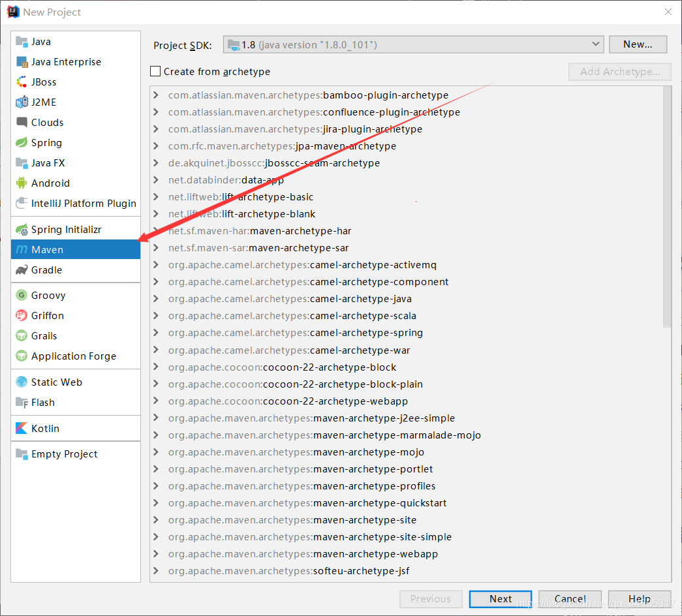Click the Grails icon
Screen dimensions: 682x616
tap(22, 336)
